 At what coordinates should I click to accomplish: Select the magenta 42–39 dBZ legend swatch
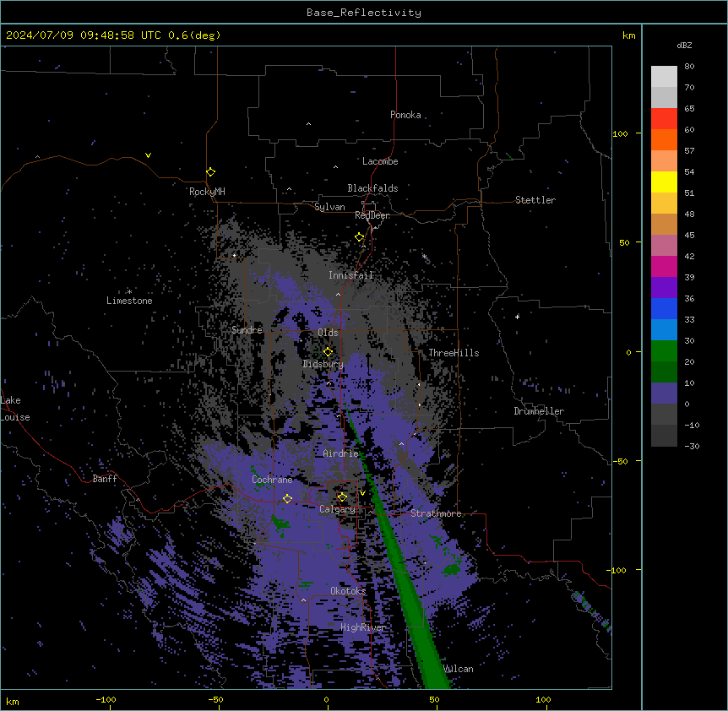click(664, 266)
